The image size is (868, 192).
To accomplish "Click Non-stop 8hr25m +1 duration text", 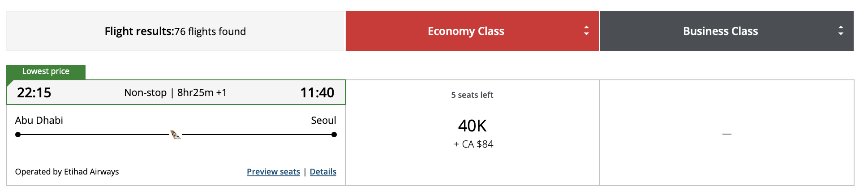I will pos(176,92).
